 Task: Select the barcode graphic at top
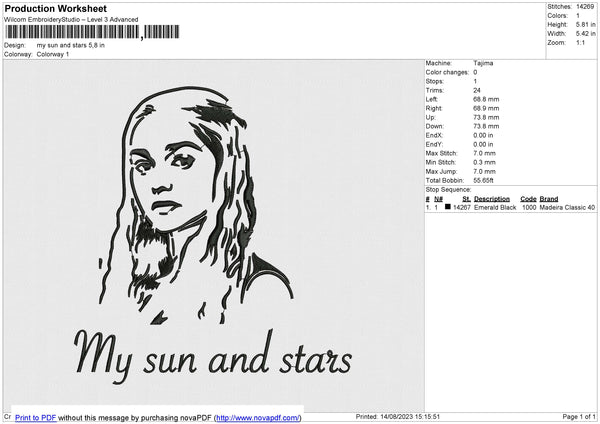pyautogui.click(x=92, y=32)
